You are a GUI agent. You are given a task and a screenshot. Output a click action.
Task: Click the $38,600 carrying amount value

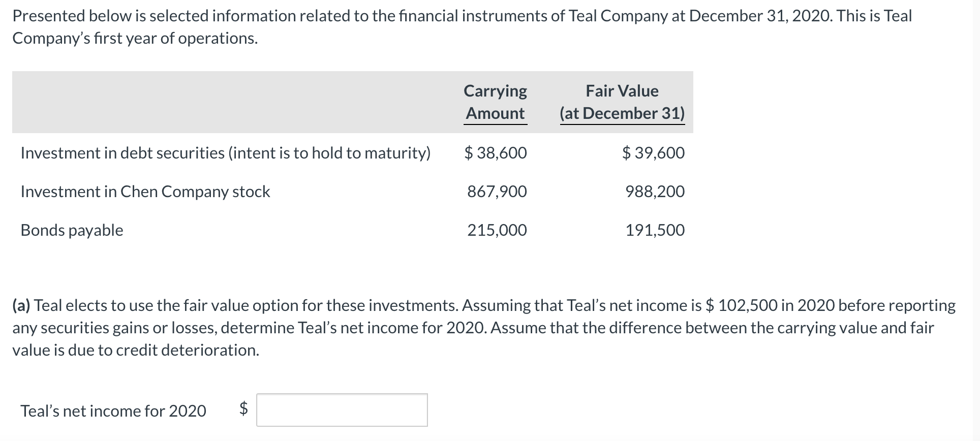(495, 153)
